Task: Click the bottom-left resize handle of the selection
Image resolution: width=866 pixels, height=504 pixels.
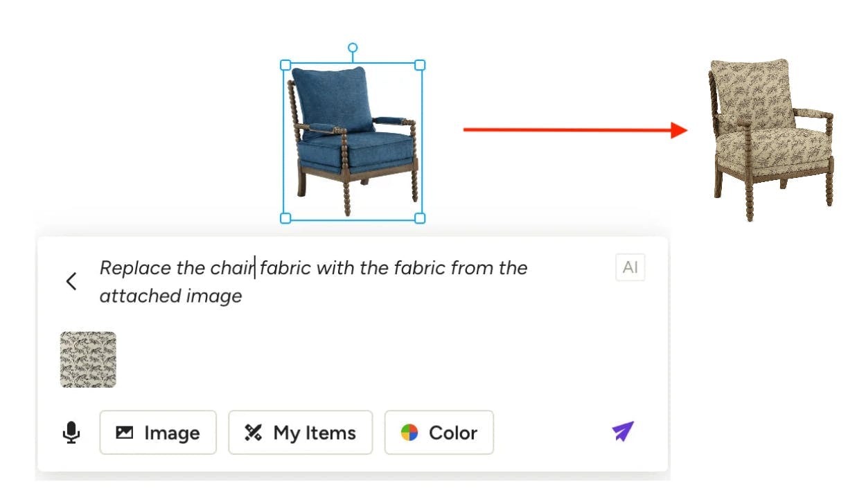Action: pyautogui.click(x=285, y=218)
